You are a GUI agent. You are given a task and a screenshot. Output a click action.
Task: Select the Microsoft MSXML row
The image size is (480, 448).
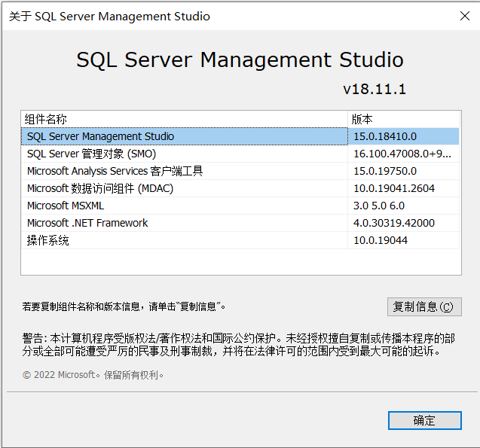click(66, 206)
